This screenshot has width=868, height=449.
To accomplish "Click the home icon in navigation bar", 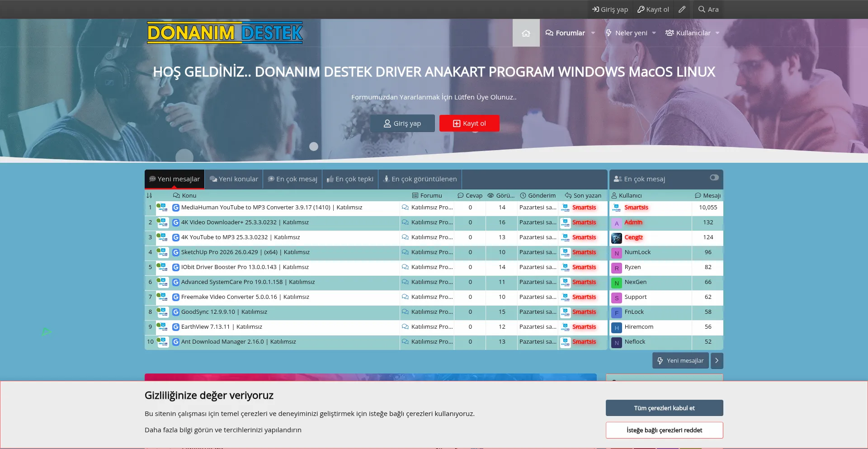I will pos(526,33).
